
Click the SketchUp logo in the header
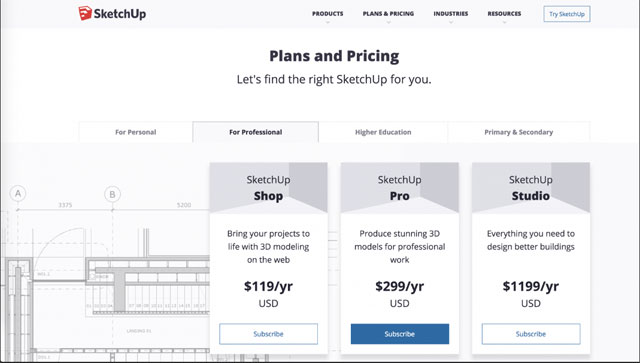(112, 13)
